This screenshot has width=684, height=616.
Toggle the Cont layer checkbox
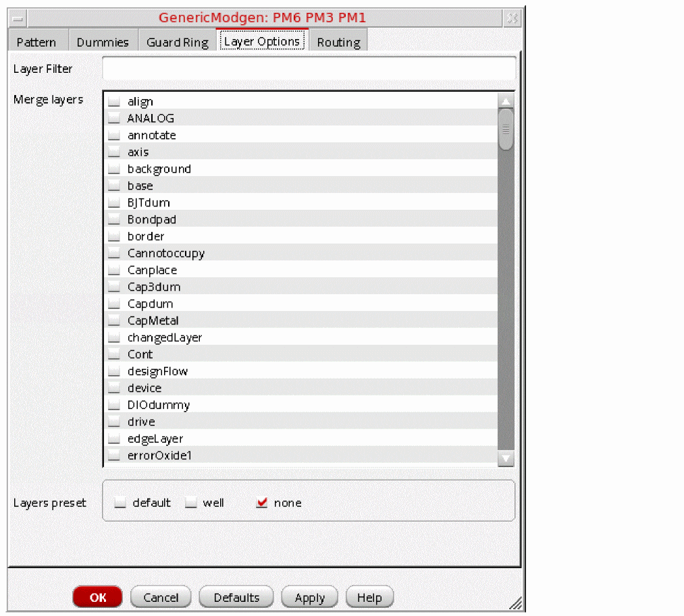click(x=114, y=354)
